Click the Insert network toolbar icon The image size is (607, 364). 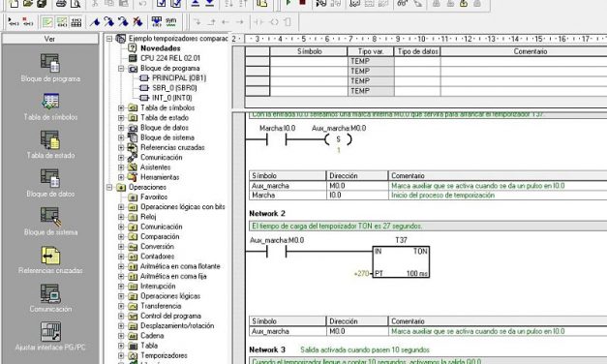(x=14, y=22)
